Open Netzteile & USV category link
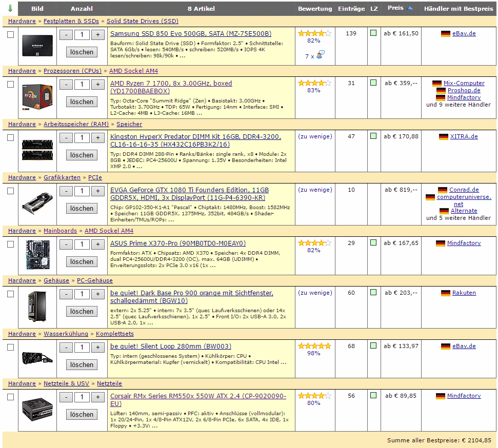The height and width of the screenshot is (448, 498). pyautogui.click(x=66, y=383)
